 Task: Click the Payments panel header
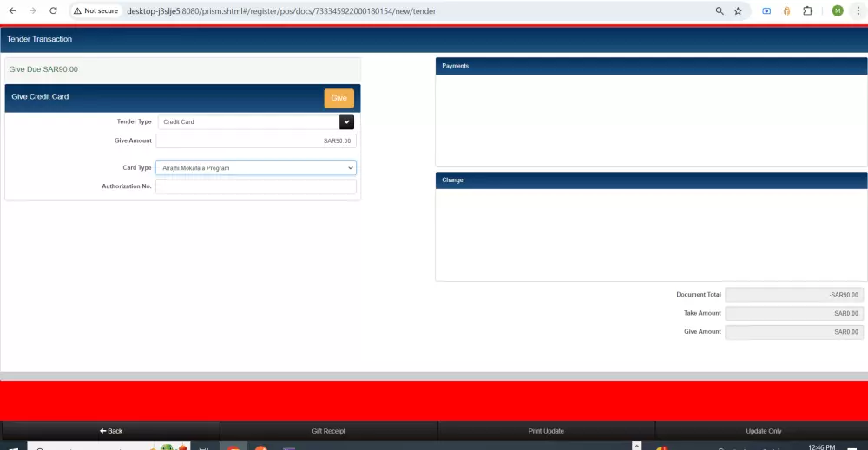click(x=651, y=66)
